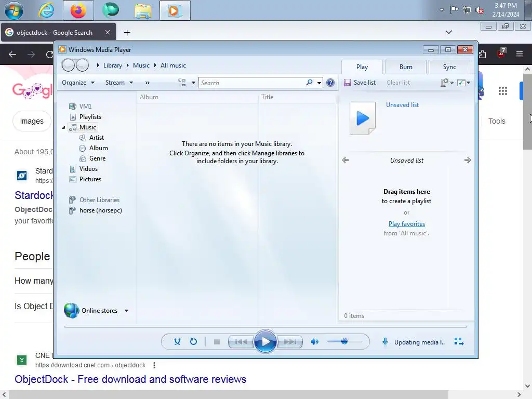Click Save list button
Screen dimensions: 532x399
coord(360,83)
